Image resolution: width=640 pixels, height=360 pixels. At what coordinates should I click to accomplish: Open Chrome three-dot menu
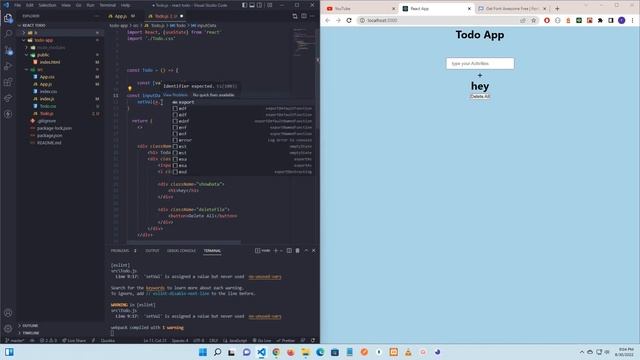coord(633,20)
